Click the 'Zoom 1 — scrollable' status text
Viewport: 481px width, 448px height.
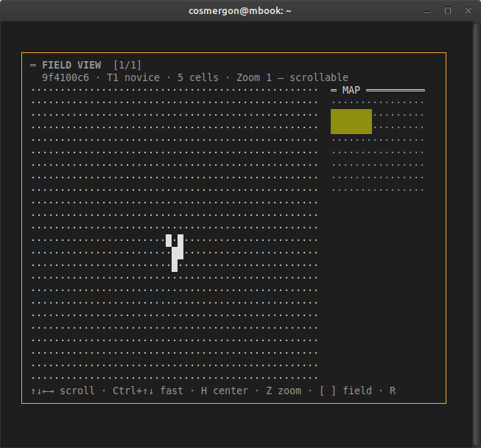click(x=292, y=77)
